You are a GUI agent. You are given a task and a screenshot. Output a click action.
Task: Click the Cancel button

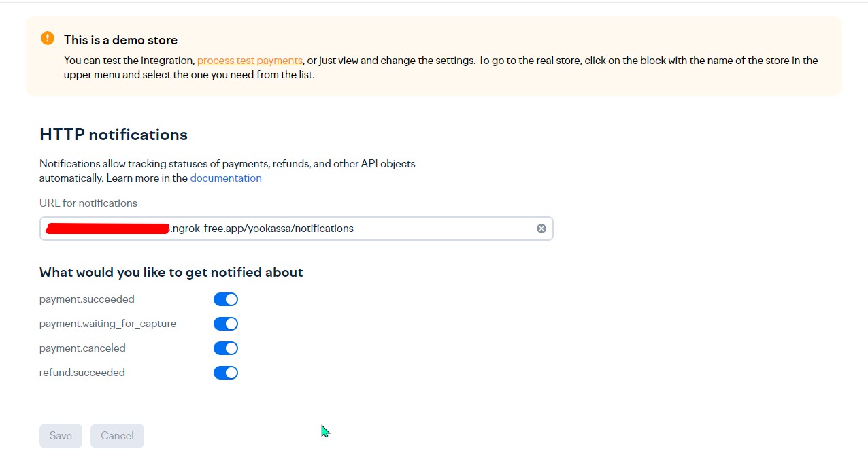pyautogui.click(x=117, y=436)
